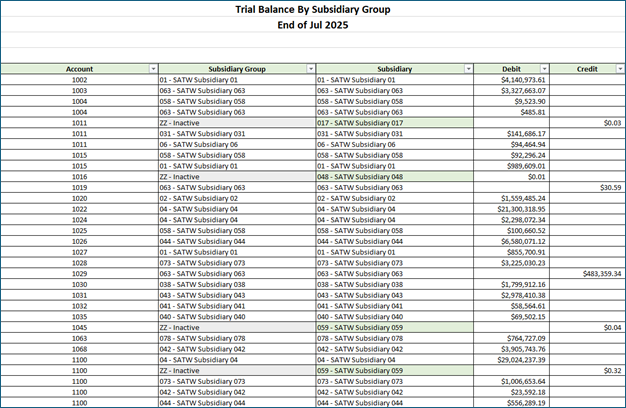Screen dimensions: 626x408
Task: Select '041 - SATW Subsidiary 041' subsidiary group cell
Action: [237, 306]
